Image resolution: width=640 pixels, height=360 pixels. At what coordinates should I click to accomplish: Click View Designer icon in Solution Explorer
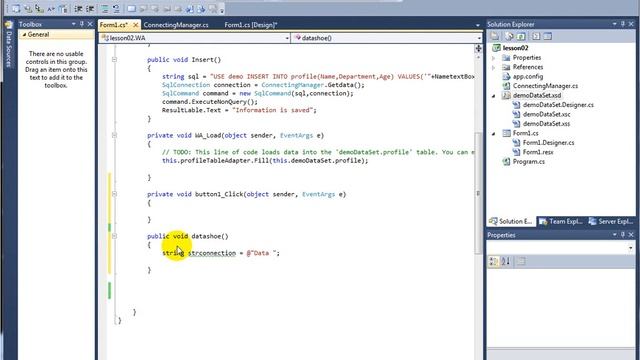click(548, 36)
